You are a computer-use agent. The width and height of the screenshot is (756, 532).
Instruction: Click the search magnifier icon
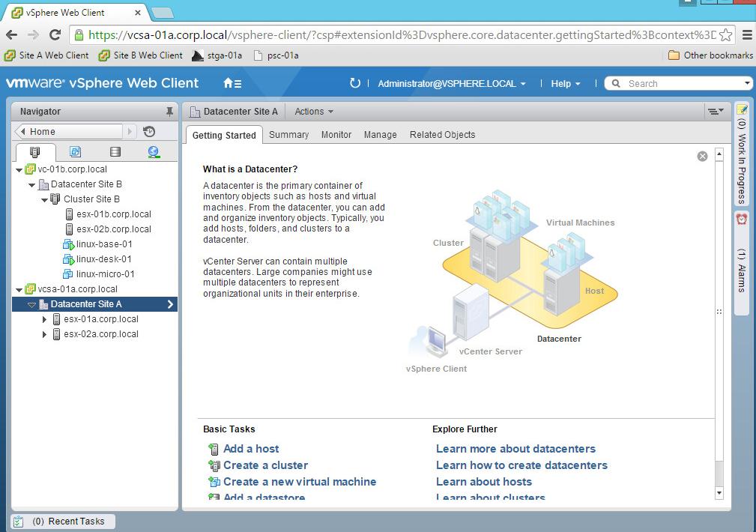pos(616,83)
